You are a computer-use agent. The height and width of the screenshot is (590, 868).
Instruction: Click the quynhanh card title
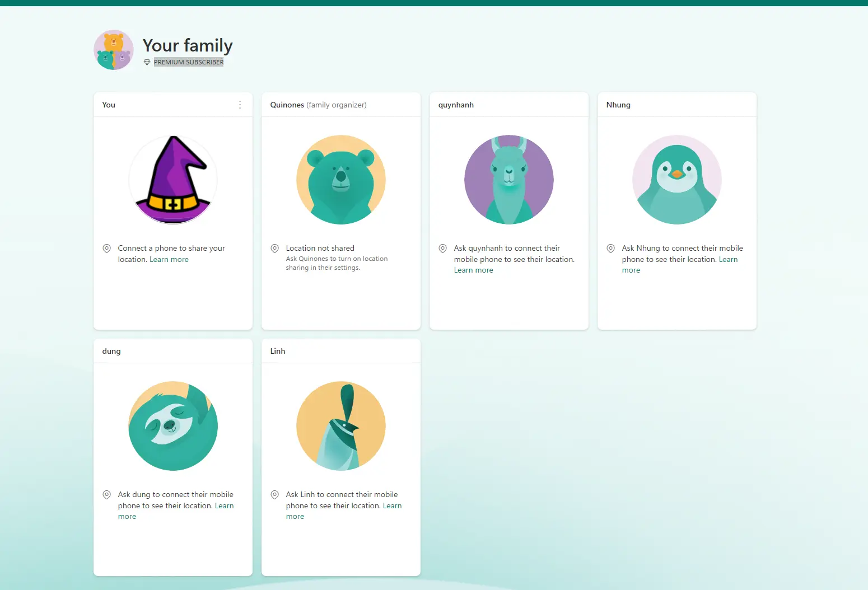pyautogui.click(x=456, y=105)
